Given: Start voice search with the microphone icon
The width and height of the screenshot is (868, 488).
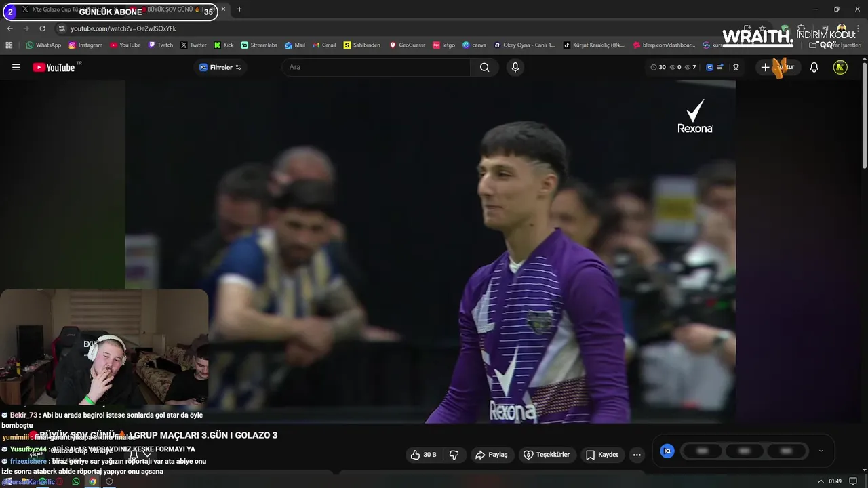Looking at the screenshot, I should point(515,67).
